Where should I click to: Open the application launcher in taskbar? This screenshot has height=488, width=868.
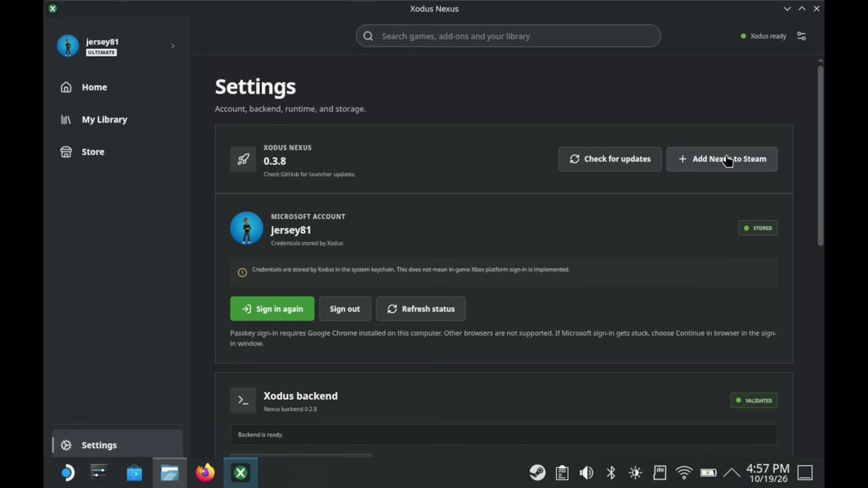click(x=67, y=472)
